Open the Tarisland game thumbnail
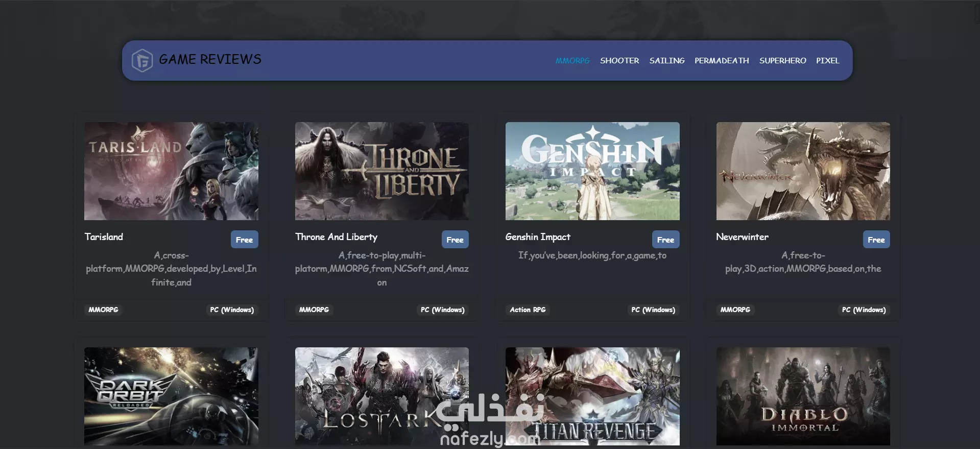 click(x=171, y=171)
